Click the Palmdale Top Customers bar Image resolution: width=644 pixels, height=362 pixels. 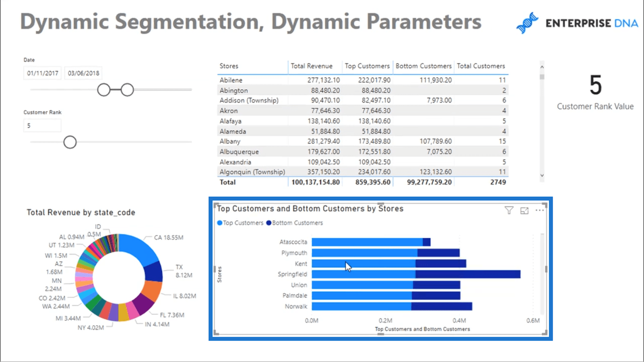pos(362,296)
